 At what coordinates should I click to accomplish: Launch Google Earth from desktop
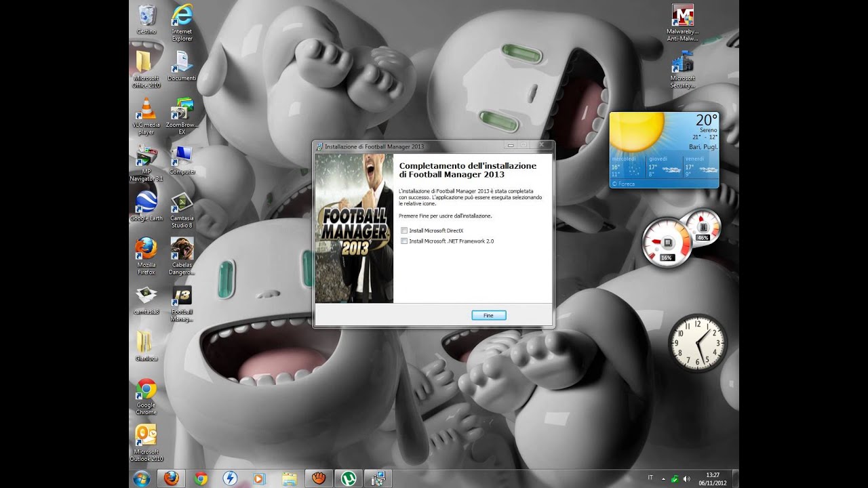coord(146,205)
